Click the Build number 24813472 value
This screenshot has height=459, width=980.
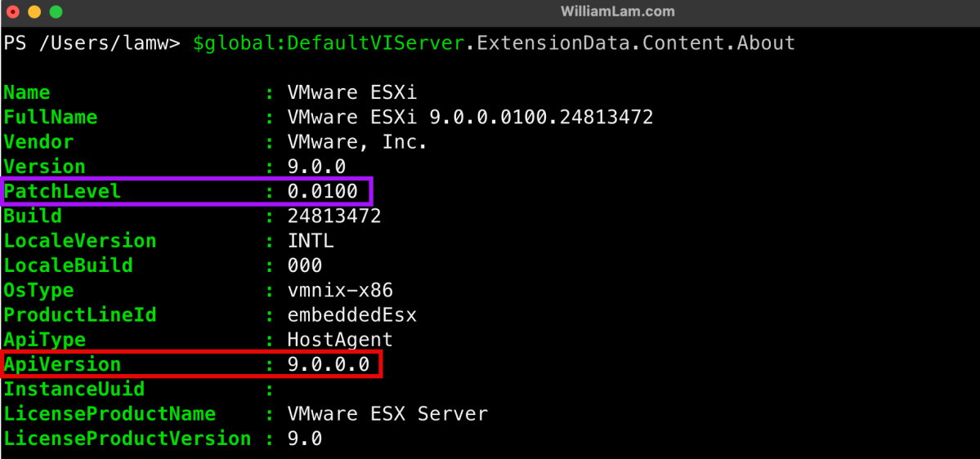coord(334,216)
